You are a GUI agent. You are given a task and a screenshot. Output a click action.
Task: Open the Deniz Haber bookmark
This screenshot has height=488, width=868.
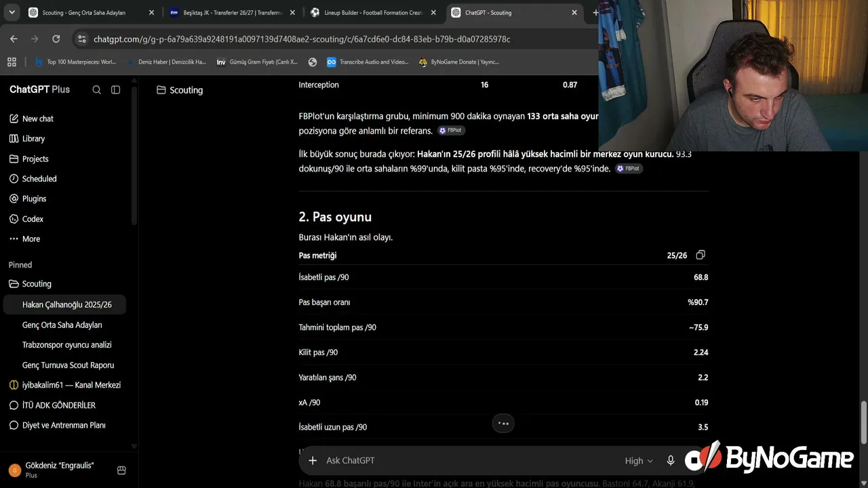point(166,62)
